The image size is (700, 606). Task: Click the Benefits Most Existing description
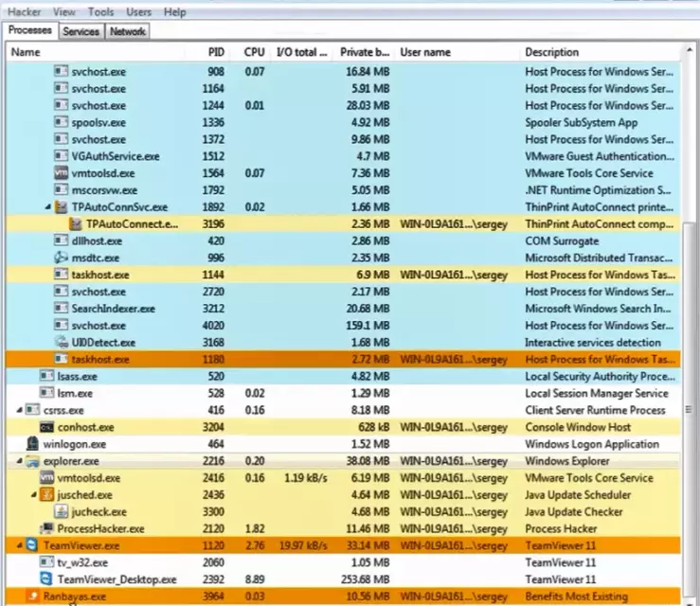tap(576, 597)
